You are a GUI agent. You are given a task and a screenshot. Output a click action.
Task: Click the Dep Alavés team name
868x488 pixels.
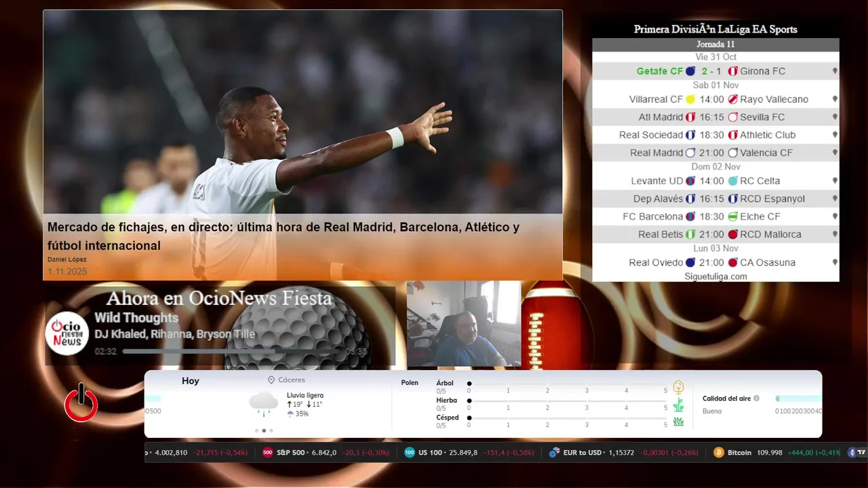pyautogui.click(x=658, y=199)
